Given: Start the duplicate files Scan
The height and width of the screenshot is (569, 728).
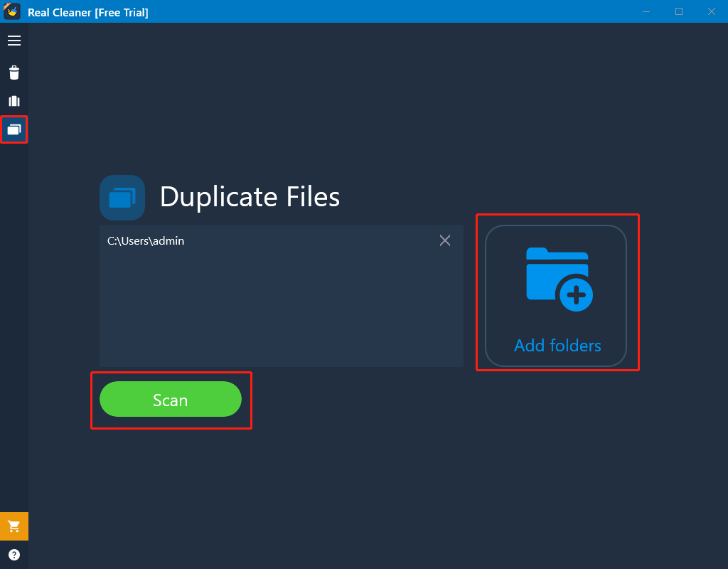Looking at the screenshot, I should (x=171, y=400).
